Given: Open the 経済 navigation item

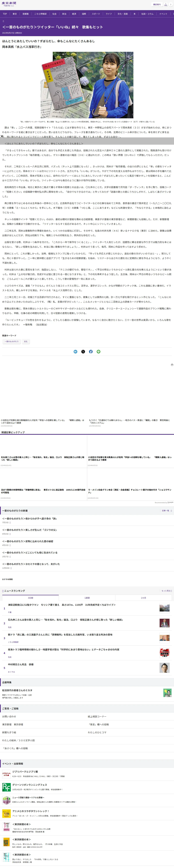Looking at the screenshot, I should [74, 14].
